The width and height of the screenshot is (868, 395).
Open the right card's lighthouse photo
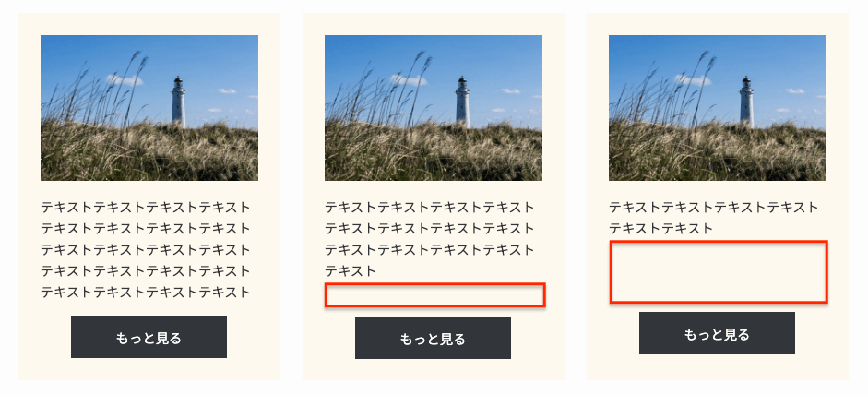point(718,108)
